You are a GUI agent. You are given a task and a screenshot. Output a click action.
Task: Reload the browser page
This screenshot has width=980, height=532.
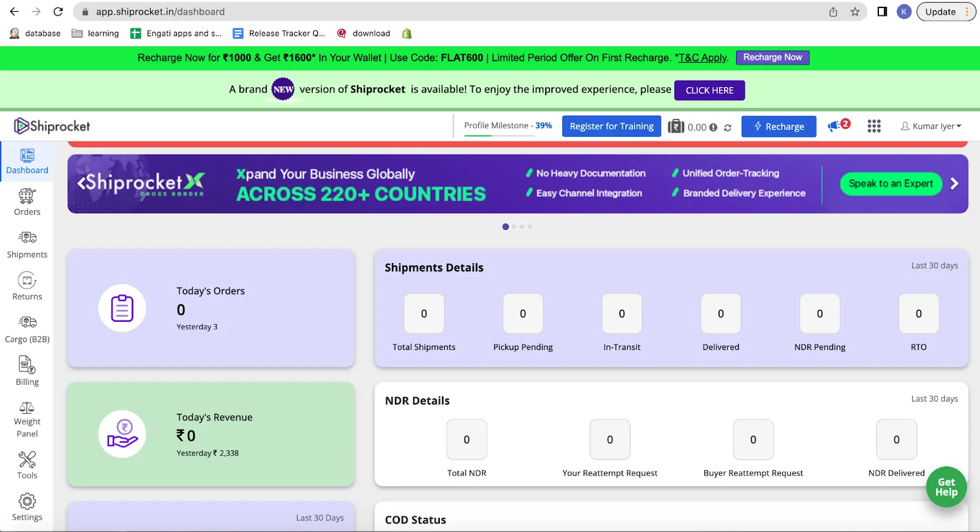(x=58, y=12)
